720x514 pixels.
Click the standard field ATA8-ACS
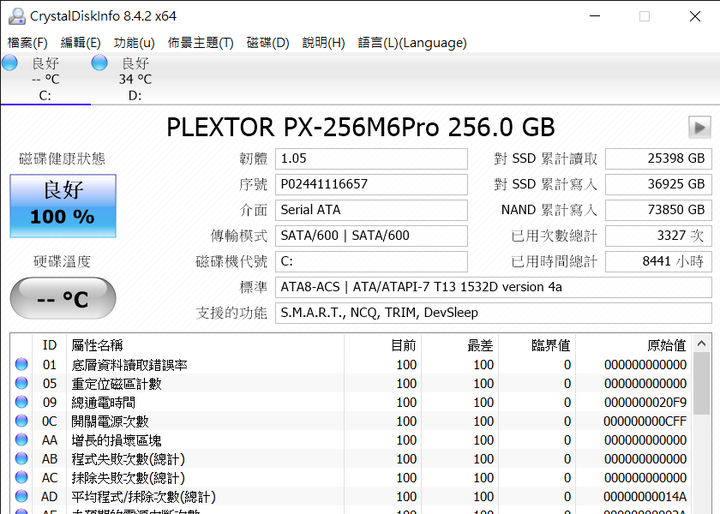(493, 287)
